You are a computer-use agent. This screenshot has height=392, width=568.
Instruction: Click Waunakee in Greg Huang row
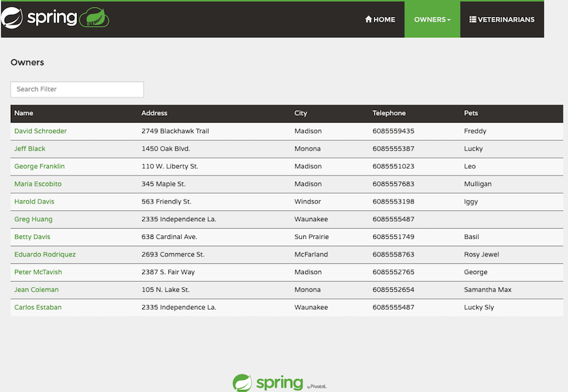[x=311, y=219]
